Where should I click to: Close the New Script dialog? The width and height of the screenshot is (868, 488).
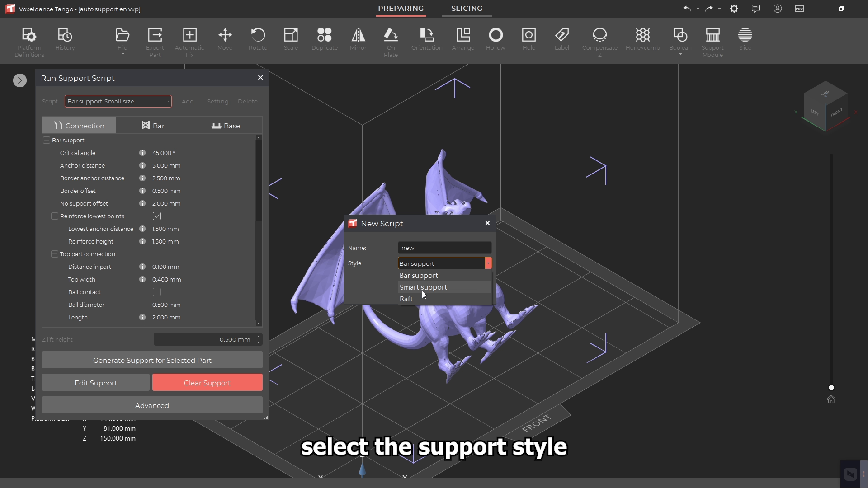(x=487, y=223)
